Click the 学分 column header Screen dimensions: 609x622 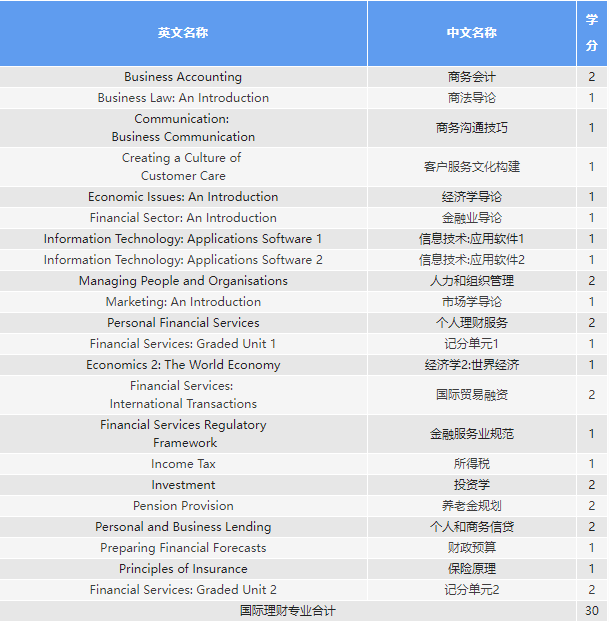tap(592, 33)
